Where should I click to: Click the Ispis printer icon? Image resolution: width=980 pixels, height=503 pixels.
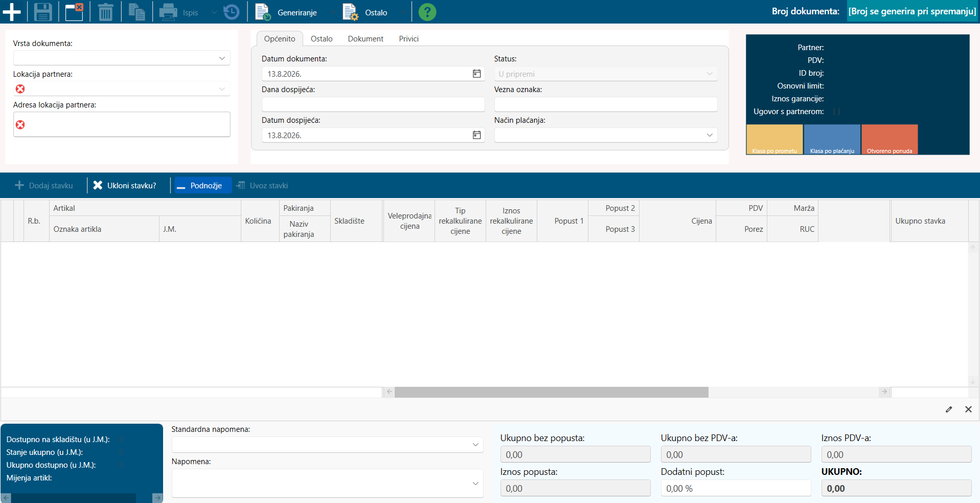click(168, 12)
